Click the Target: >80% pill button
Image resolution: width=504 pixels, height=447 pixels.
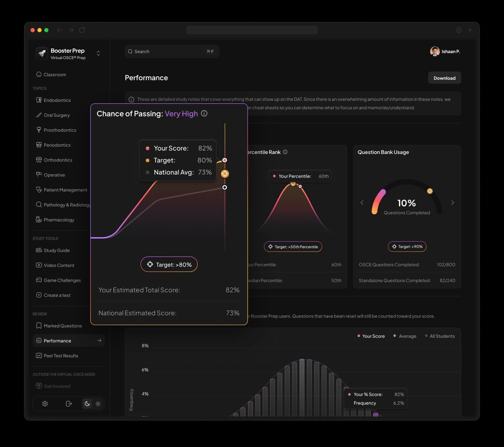coord(169,264)
